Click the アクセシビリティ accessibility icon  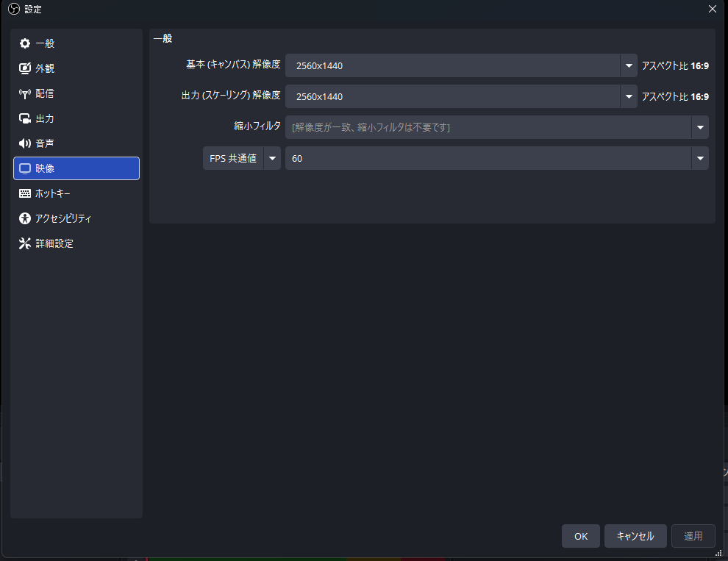26,218
